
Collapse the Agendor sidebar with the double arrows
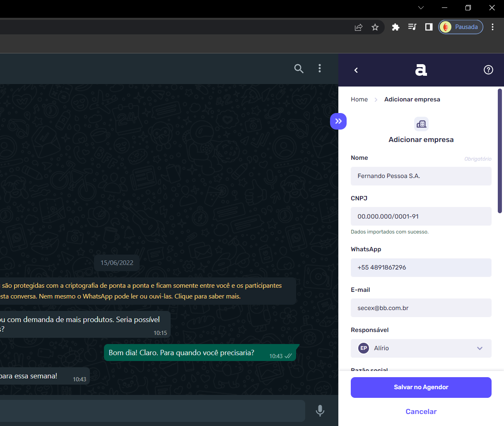[338, 121]
